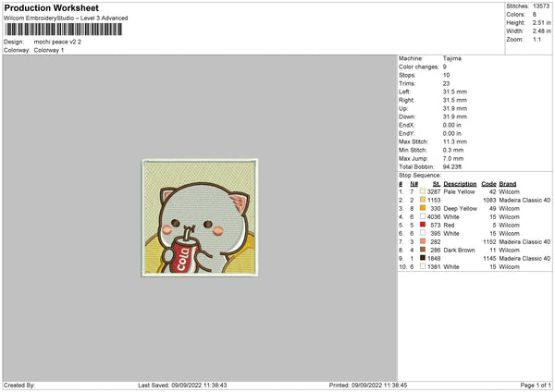Click the 'N#' column header
555x392 pixels.
tap(414, 184)
